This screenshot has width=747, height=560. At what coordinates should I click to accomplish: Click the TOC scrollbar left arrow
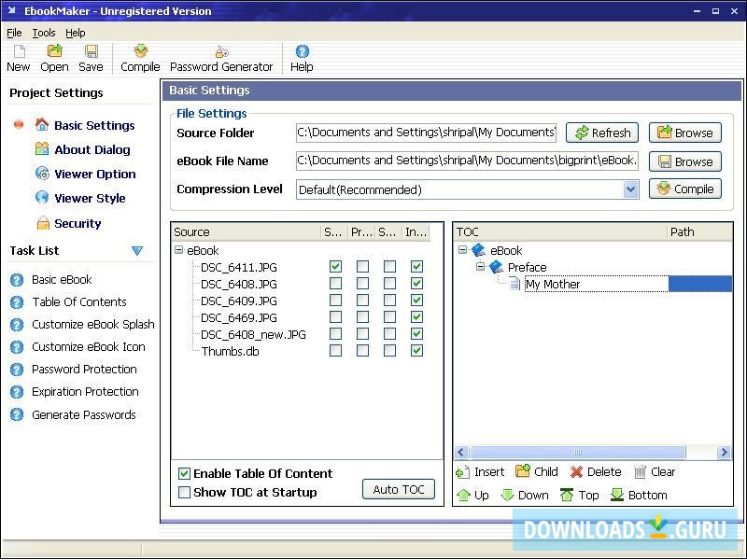click(461, 452)
